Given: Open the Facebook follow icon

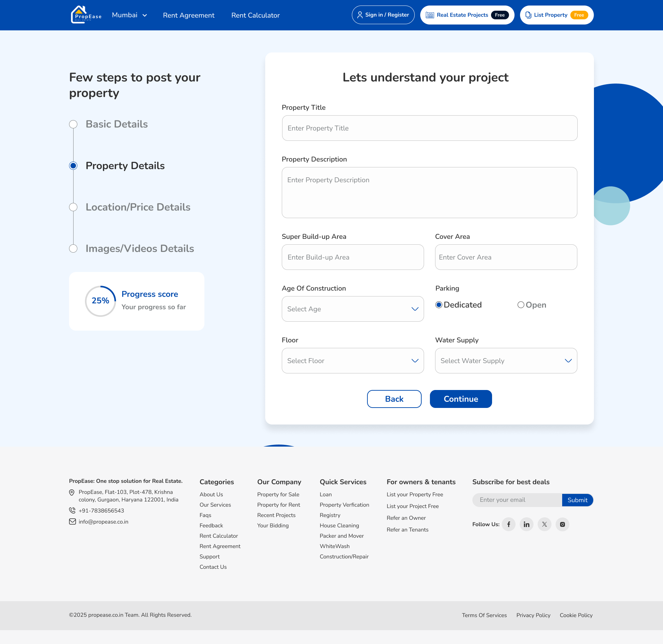Looking at the screenshot, I should [x=509, y=524].
